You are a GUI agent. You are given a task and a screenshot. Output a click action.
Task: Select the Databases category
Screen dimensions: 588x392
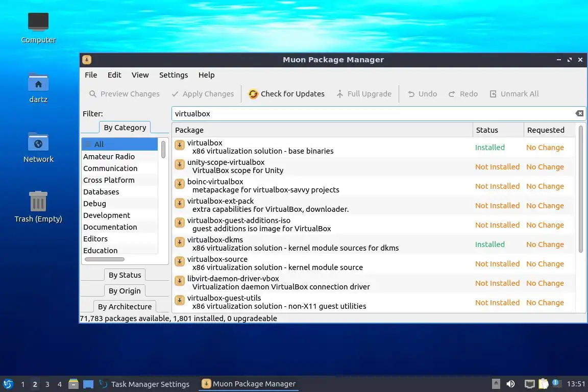tap(119, 191)
